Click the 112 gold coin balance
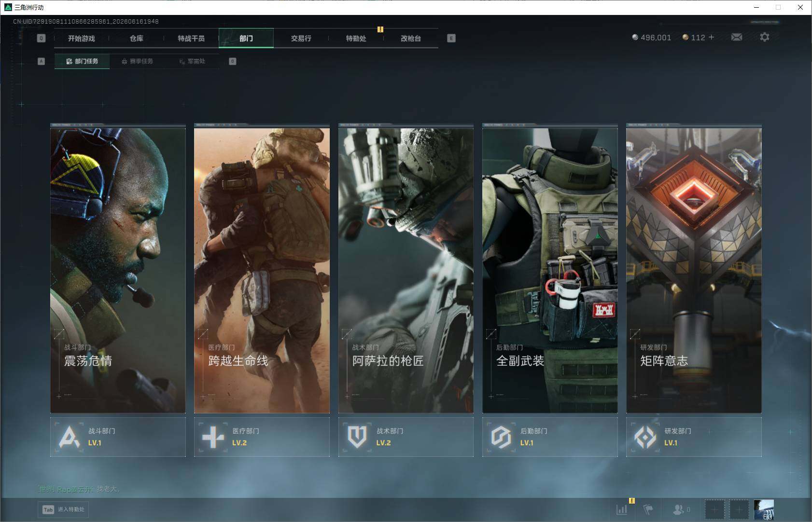Screen dimensions: 812x522 tap(694, 38)
